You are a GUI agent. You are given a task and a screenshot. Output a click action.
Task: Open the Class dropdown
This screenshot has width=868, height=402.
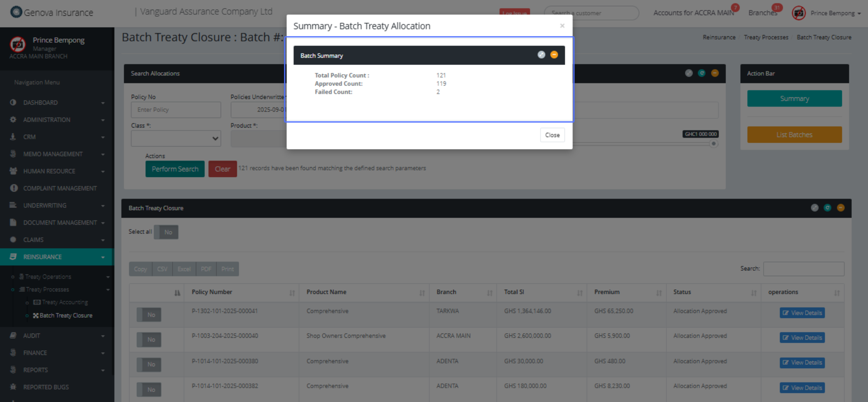[x=175, y=139]
